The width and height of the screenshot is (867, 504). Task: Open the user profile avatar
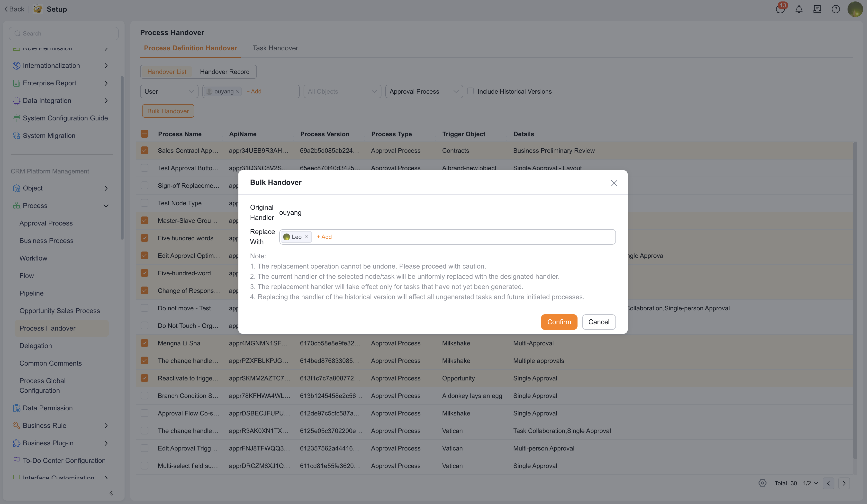point(855,9)
